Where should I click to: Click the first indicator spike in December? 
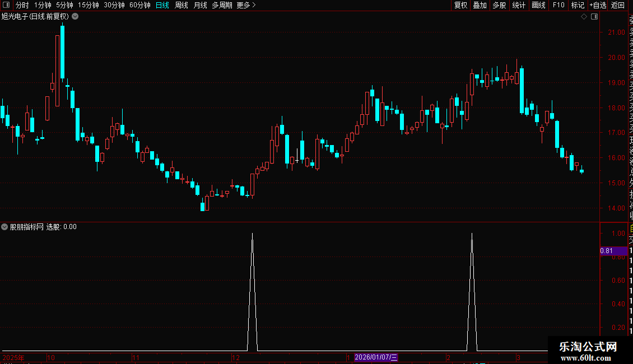252,292
